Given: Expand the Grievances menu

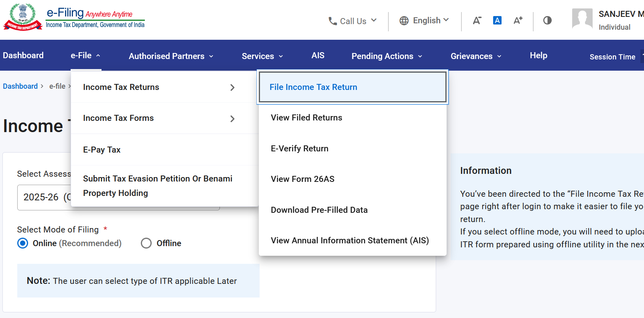Looking at the screenshot, I should point(476,56).
